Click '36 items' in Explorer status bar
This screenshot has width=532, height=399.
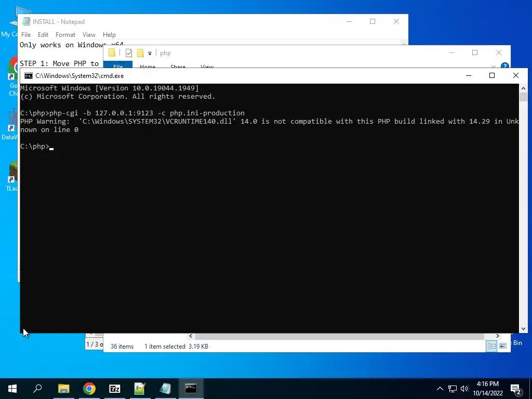pos(122,347)
